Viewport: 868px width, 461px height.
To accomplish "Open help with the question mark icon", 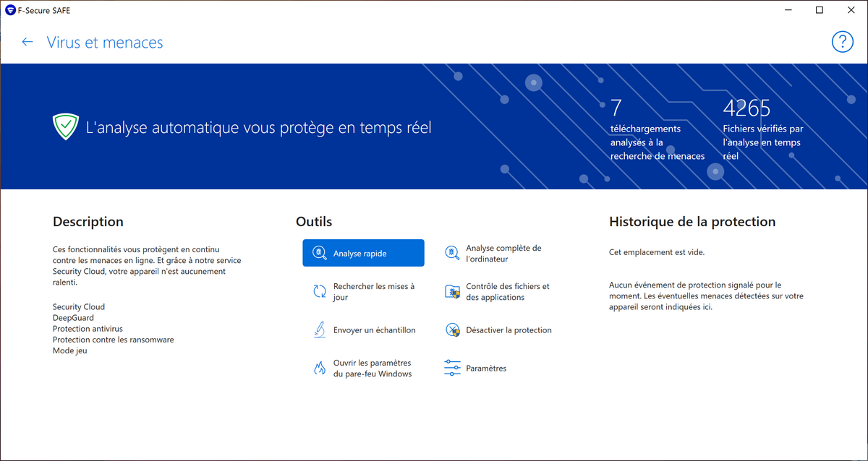I will click(x=843, y=42).
